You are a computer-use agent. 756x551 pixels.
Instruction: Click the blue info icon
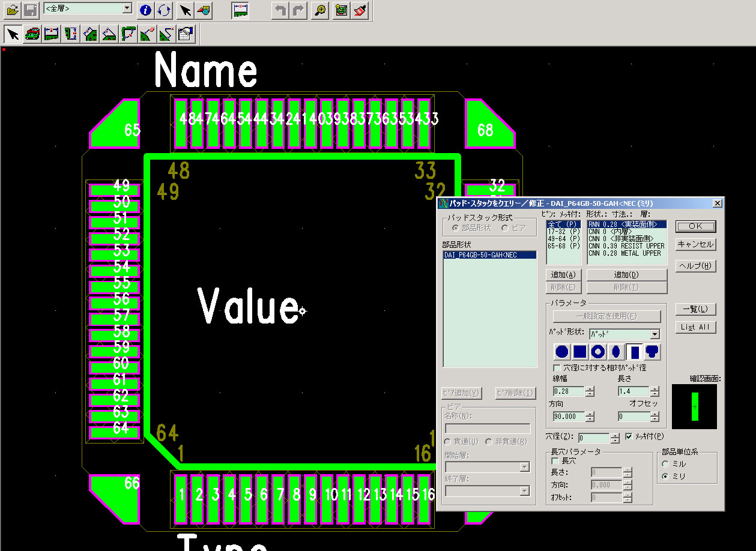click(145, 10)
